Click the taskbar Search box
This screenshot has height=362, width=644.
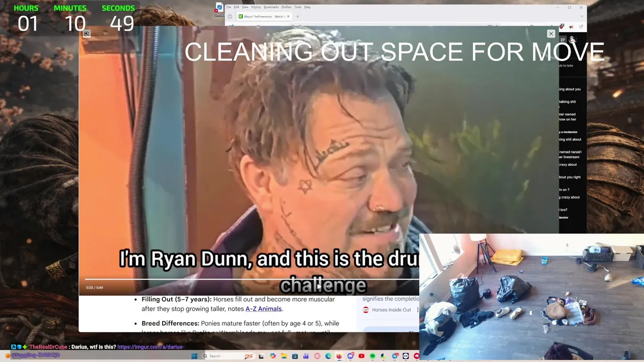(x=229, y=356)
